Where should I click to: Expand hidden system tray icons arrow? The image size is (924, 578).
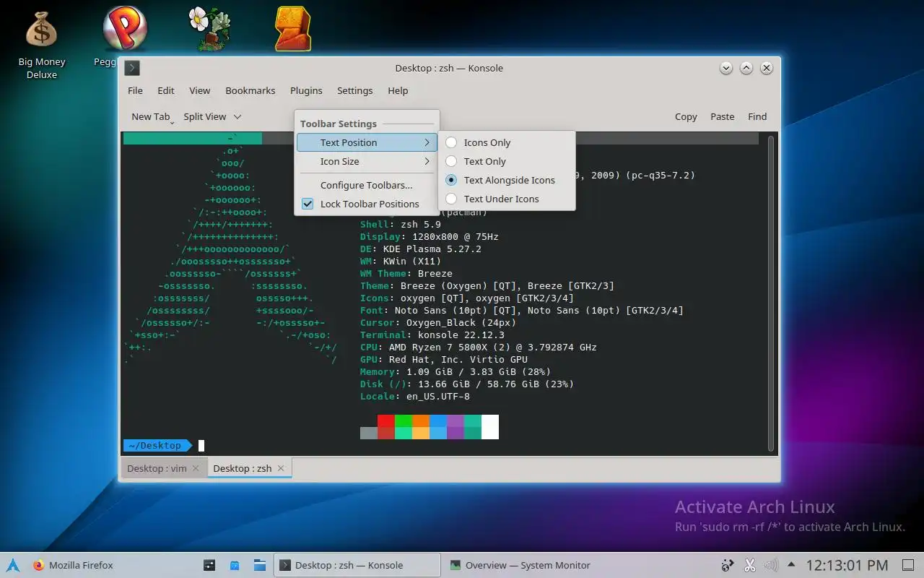tap(792, 565)
